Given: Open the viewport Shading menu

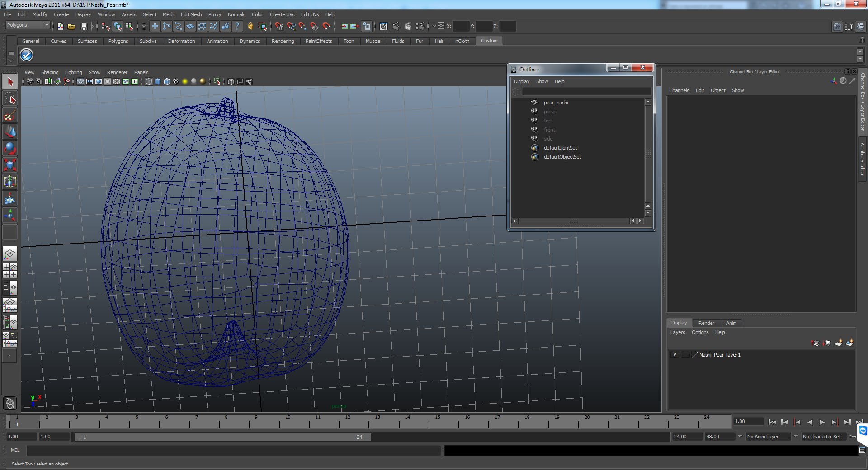Looking at the screenshot, I should [x=50, y=72].
